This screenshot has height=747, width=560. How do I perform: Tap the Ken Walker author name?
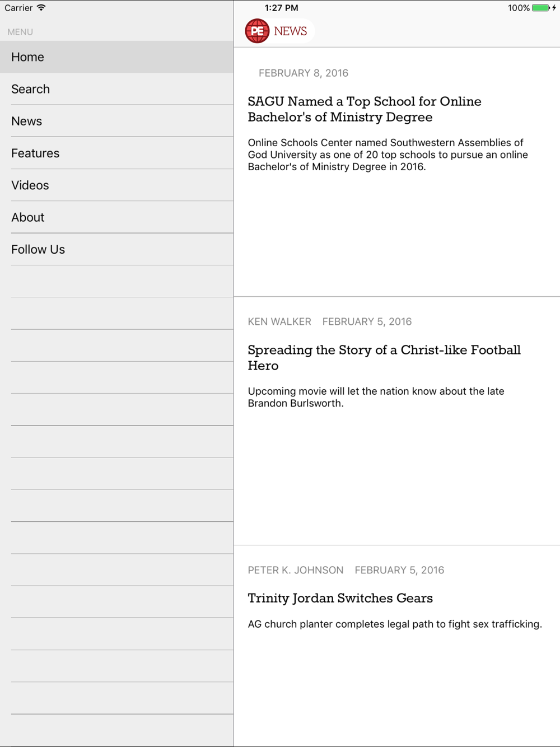click(279, 321)
